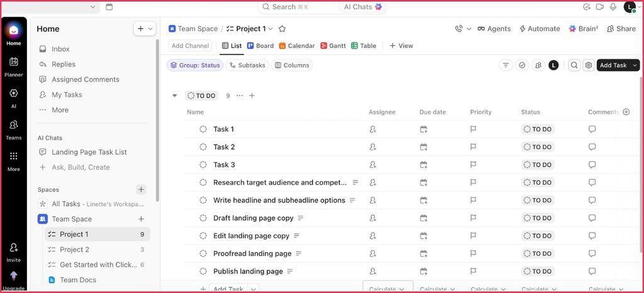Mark Task 2 status circle complete
Screen dimensions: 644x293
pyautogui.click(x=203, y=147)
